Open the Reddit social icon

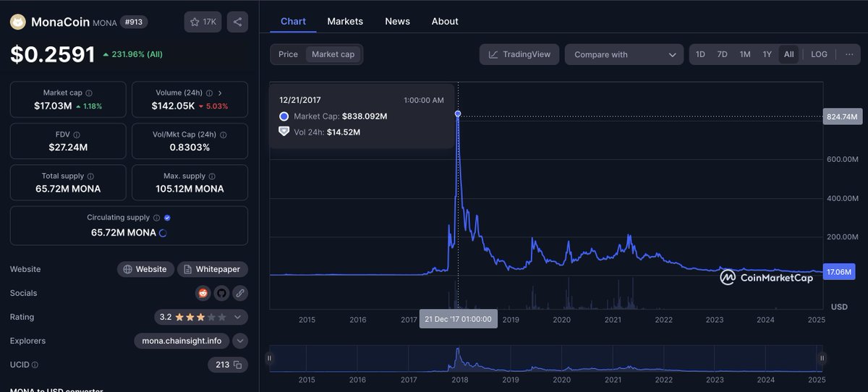click(203, 293)
